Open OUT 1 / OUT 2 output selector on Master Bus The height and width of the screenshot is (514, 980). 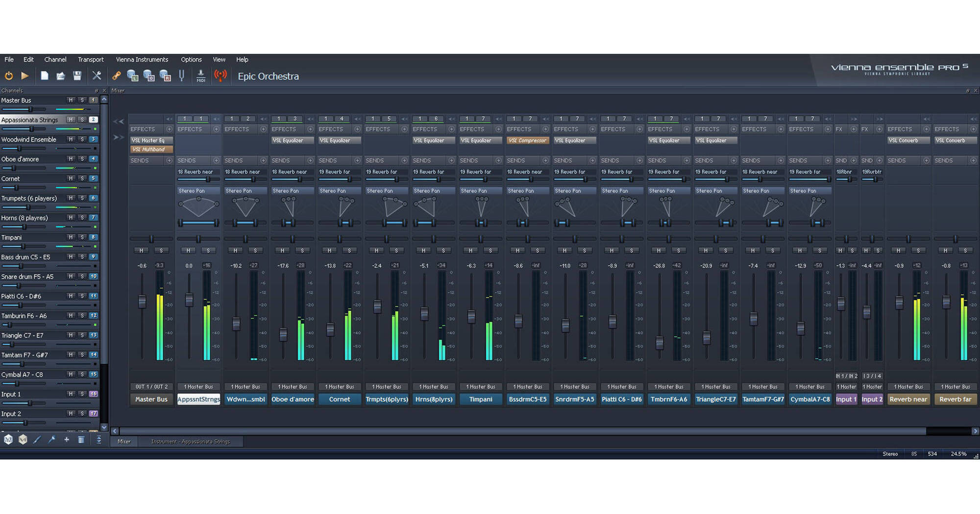click(x=151, y=387)
